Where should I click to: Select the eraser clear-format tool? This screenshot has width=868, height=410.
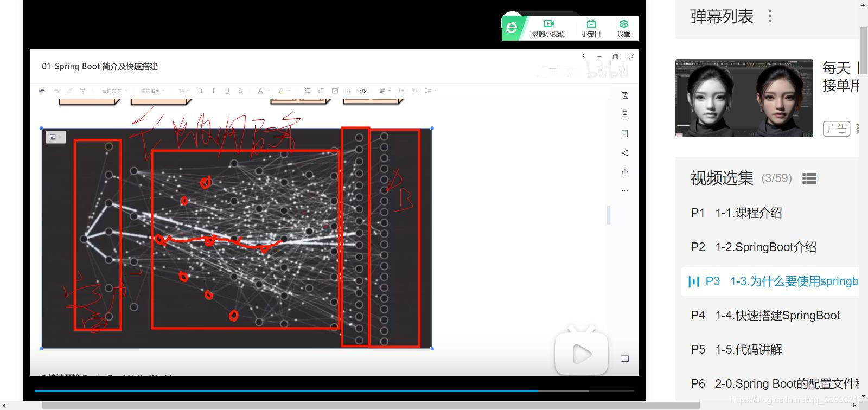[69, 91]
